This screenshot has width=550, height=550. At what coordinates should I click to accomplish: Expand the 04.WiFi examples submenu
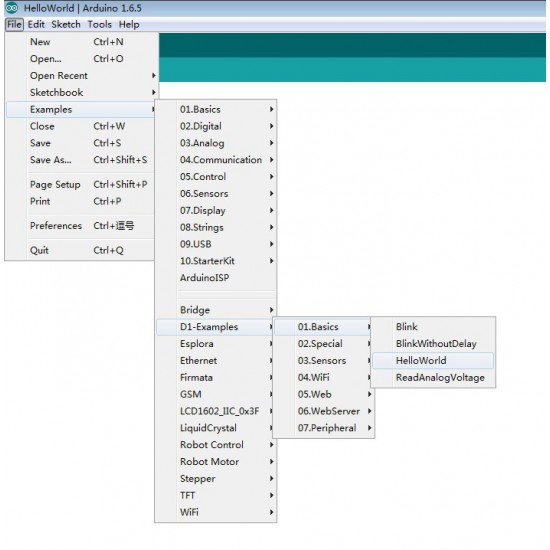323,377
